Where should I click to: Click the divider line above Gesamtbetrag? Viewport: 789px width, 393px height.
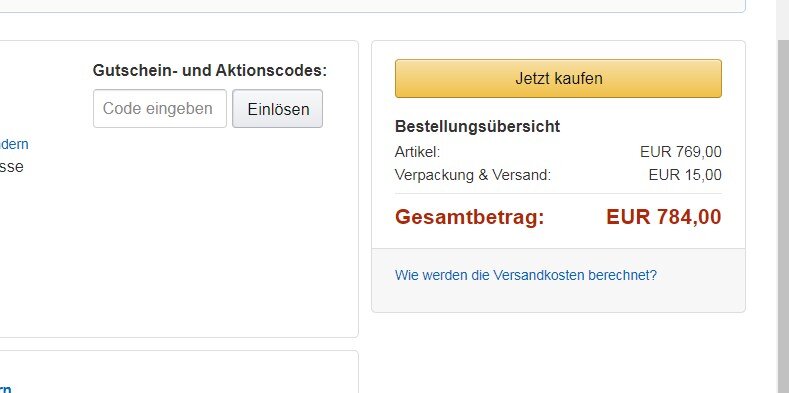tap(558, 193)
